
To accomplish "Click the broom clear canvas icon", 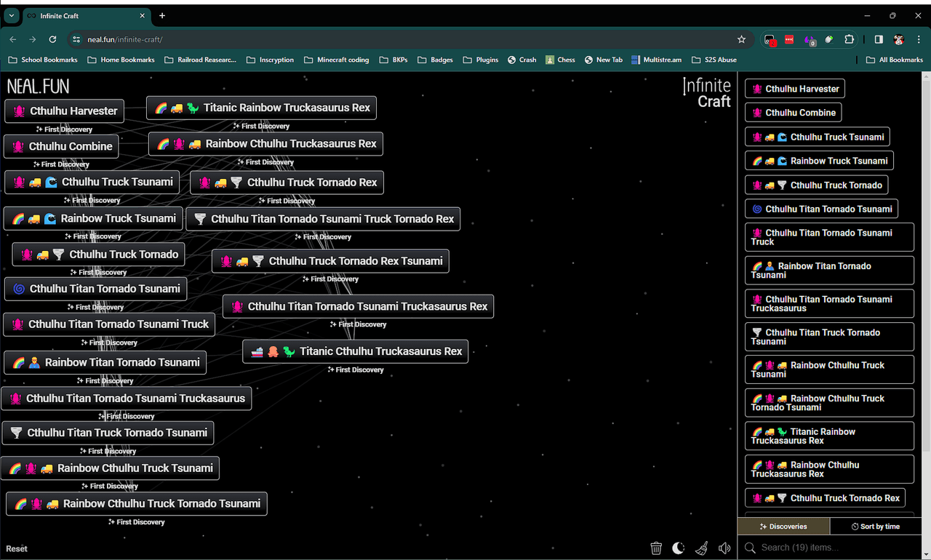I will click(x=702, y=548).
